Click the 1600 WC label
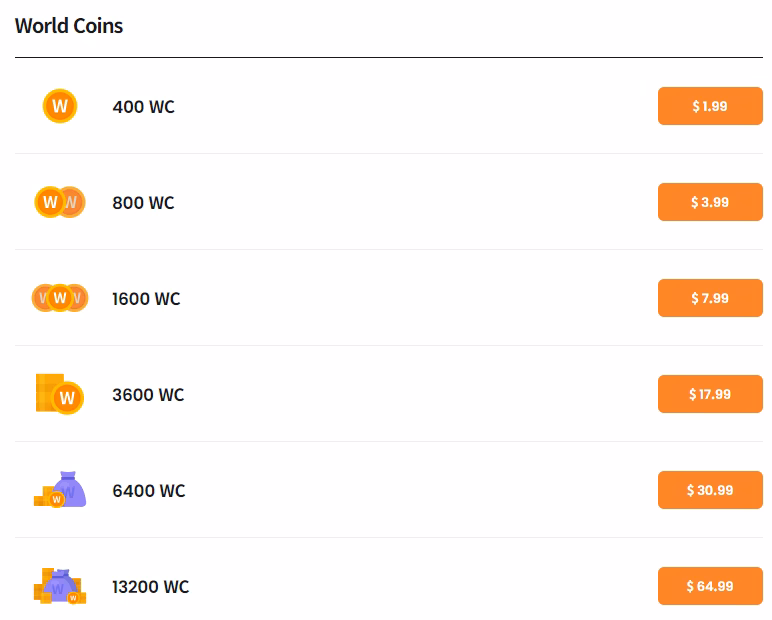Screen dimensions: 772x620 coord(146,299)
